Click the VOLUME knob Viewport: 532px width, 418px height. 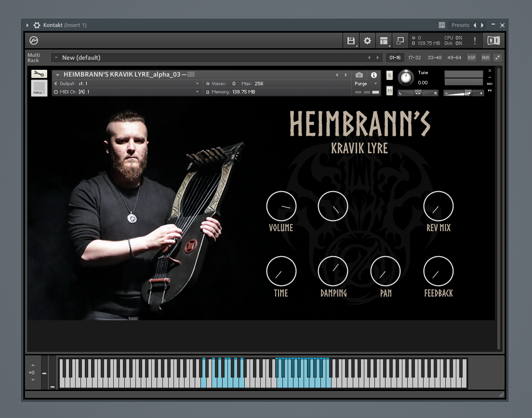[281, 206]
